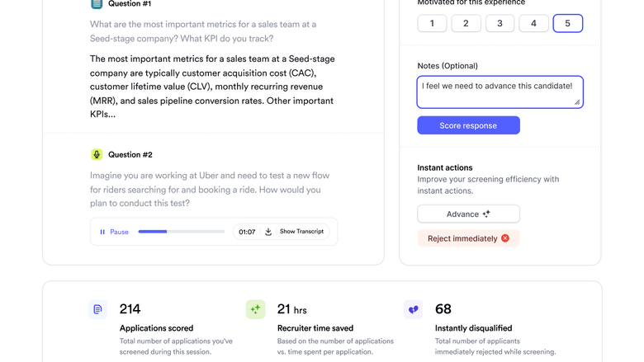Click the audio progress bar
Screen dimensions: 644x362
coord(182,232)
